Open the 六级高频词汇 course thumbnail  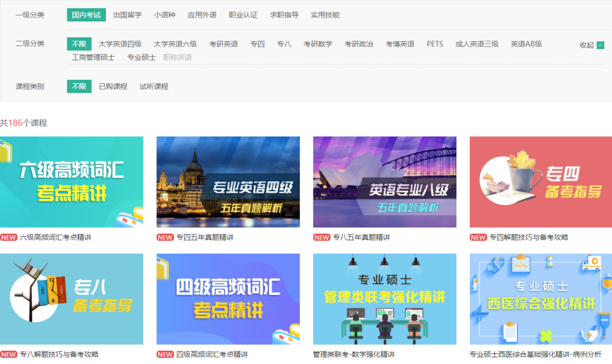71,182
